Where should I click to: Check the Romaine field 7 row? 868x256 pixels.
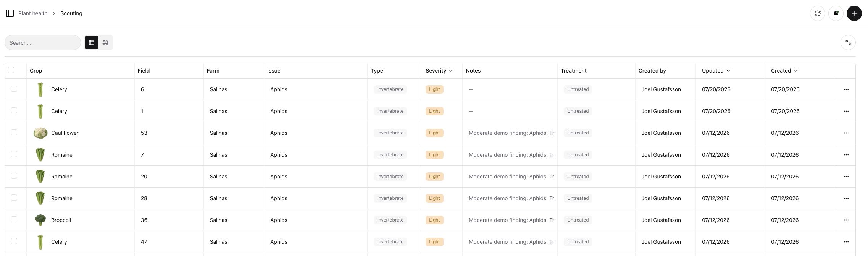point(14,154)
